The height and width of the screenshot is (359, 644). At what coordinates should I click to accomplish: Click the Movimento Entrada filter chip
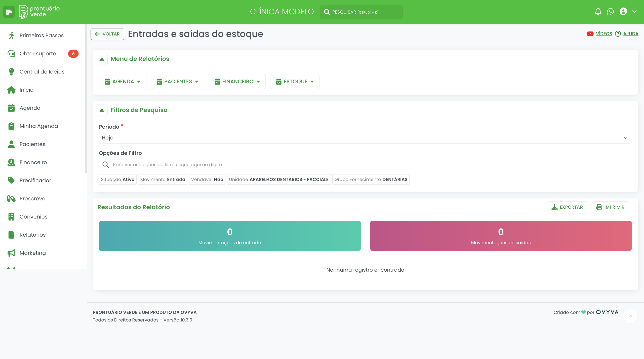pos(163,179)
